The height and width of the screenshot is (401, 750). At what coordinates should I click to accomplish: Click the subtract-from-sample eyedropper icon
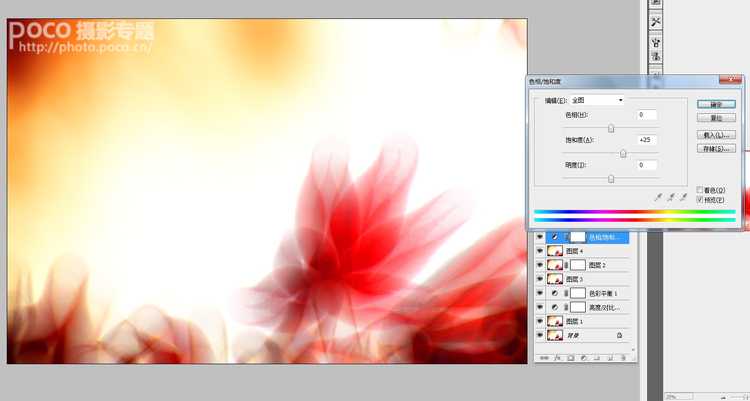(x=684, y=198)
